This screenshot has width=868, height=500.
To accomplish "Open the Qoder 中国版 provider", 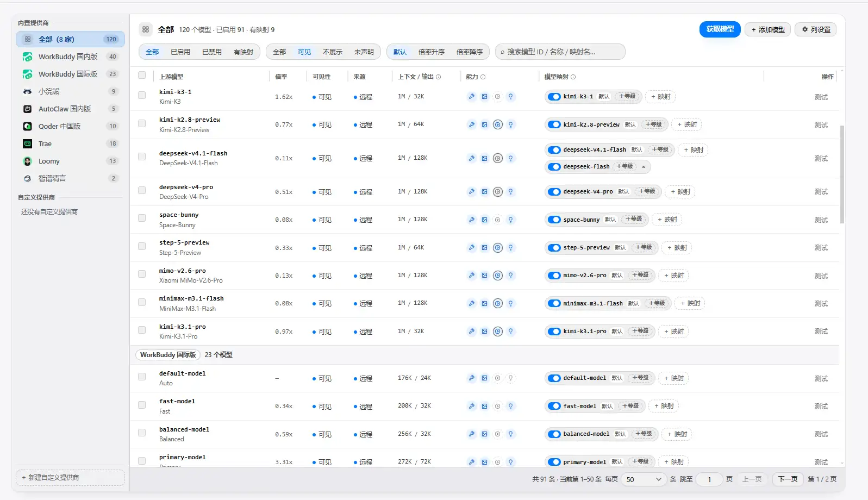I will click(x=70, y=126).
